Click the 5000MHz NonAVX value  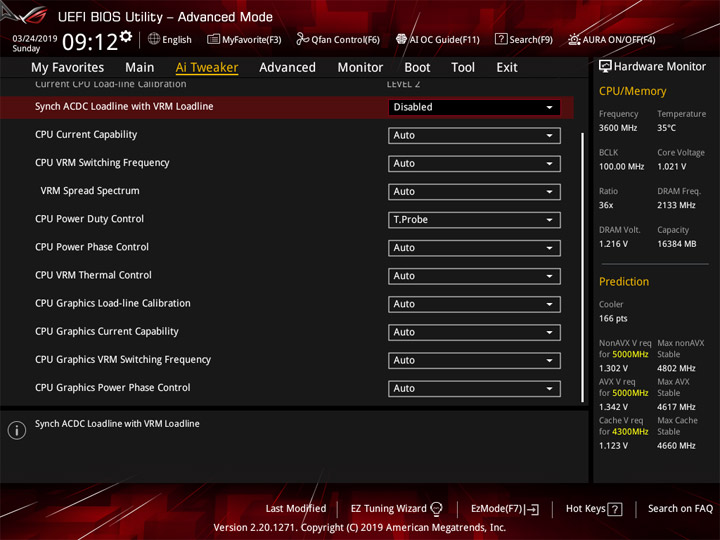630,354
